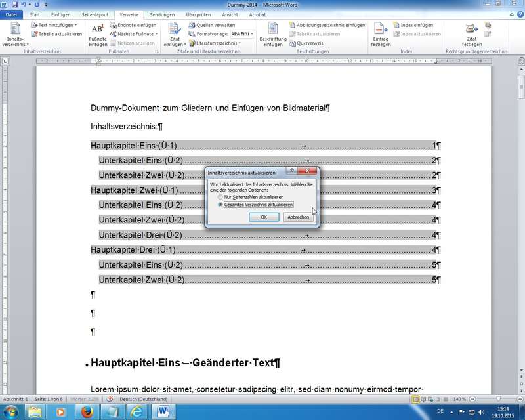The width and height of the screenshot is (525, 420).
Task: Open the Nächste Fußnote dropdown
Action: (x=134, y=34)
